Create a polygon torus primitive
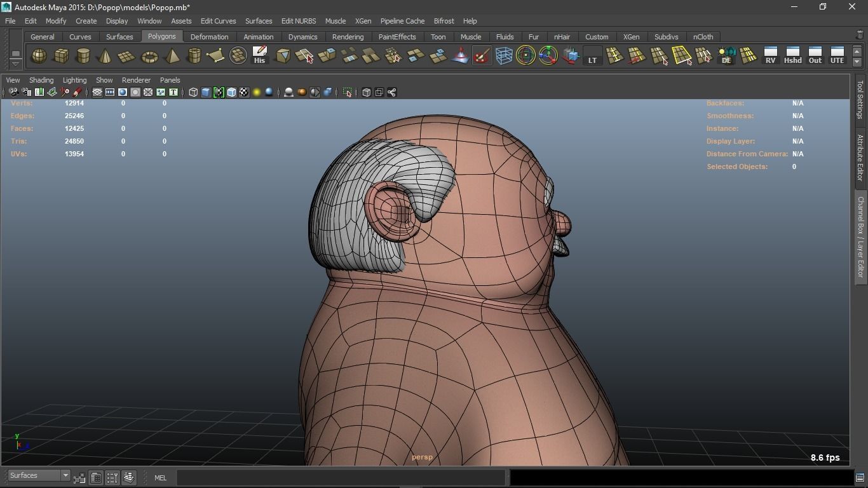 click(x=149, y=57)
